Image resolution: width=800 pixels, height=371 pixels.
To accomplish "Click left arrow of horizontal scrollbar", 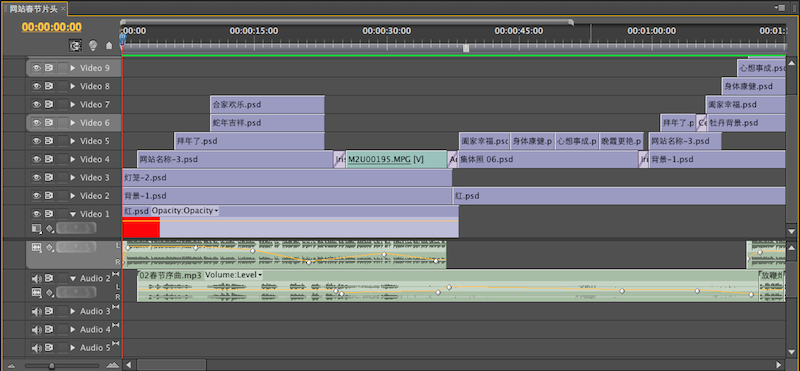I will point(128,365).
